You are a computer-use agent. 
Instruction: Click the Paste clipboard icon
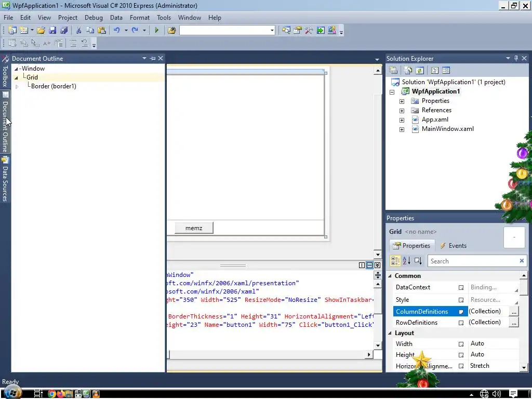[101, 31]
